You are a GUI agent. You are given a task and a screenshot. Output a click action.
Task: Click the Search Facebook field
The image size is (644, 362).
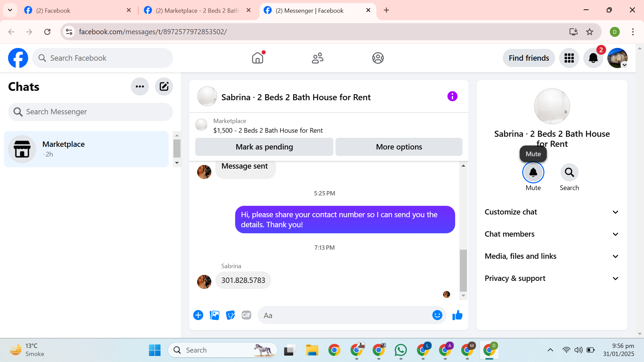(103, 58)
